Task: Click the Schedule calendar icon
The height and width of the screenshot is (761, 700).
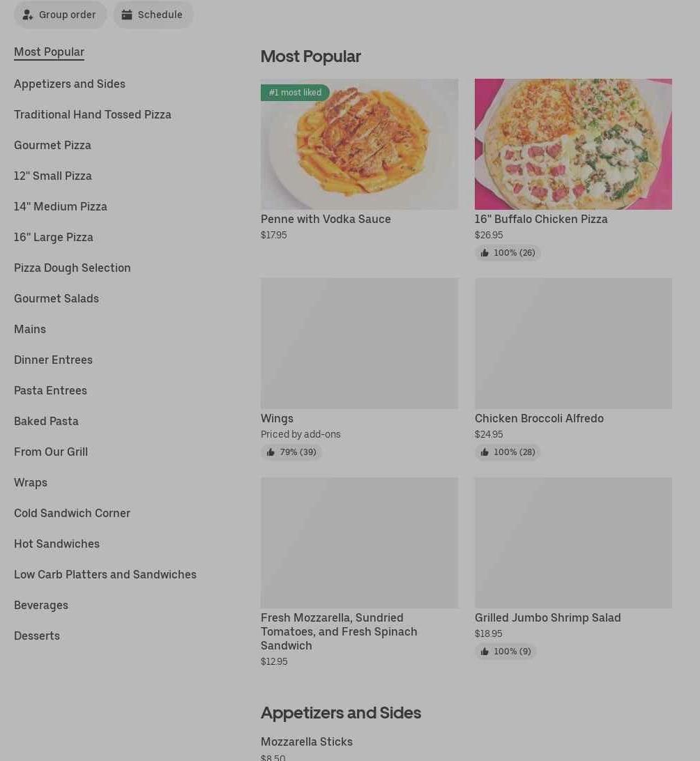Action: [x=127, y=15]
